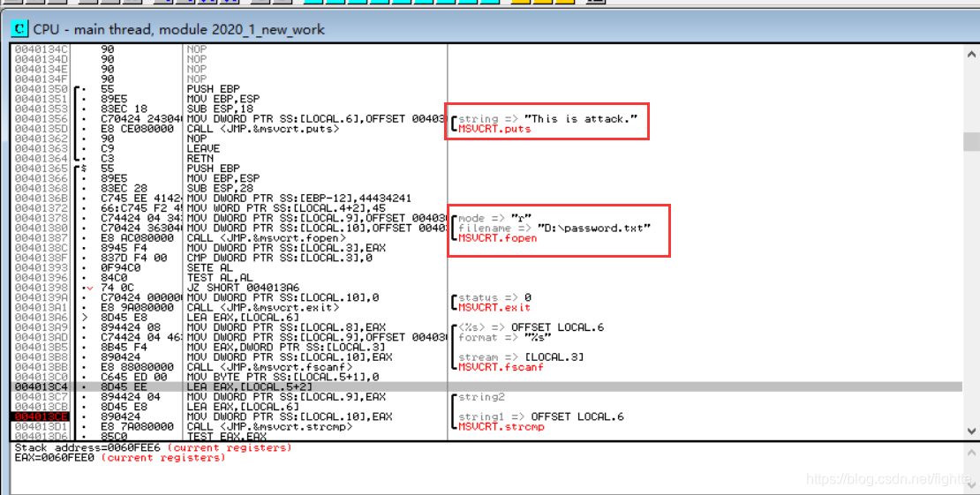Viewport: 980px width, 495px height.
Task: Select highlighted LEA EAX,[LOCAL.5+2] instruction
Action: tap(249, 386)
